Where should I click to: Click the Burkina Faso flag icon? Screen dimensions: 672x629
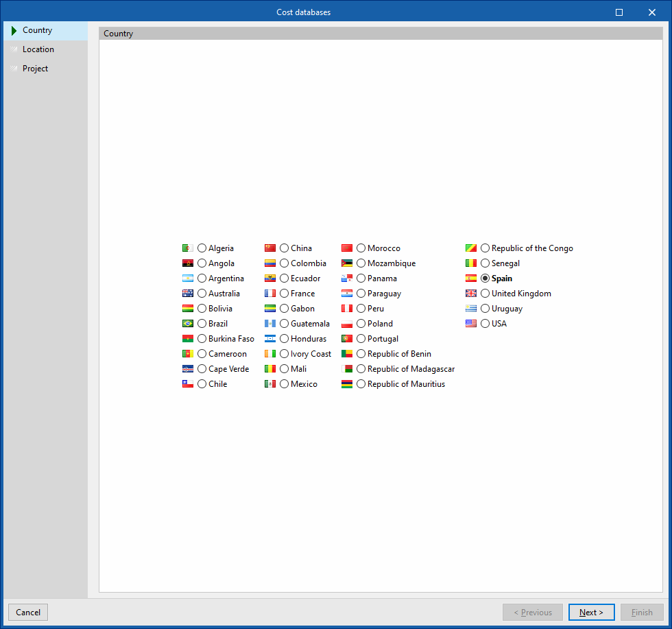point(188,339)
